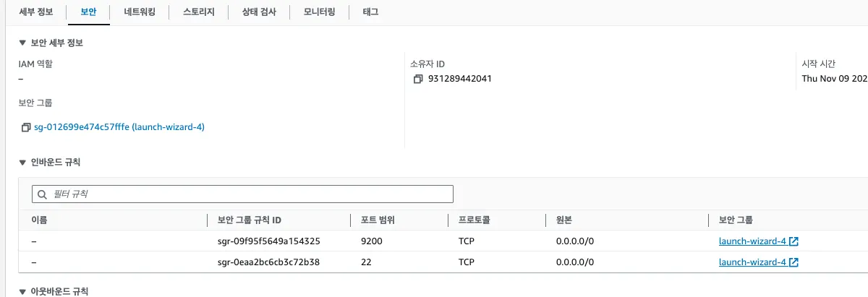This screenshot has width=868, height=297.
Task: Select the 스토리지 tab
Action: coord(199,12)
